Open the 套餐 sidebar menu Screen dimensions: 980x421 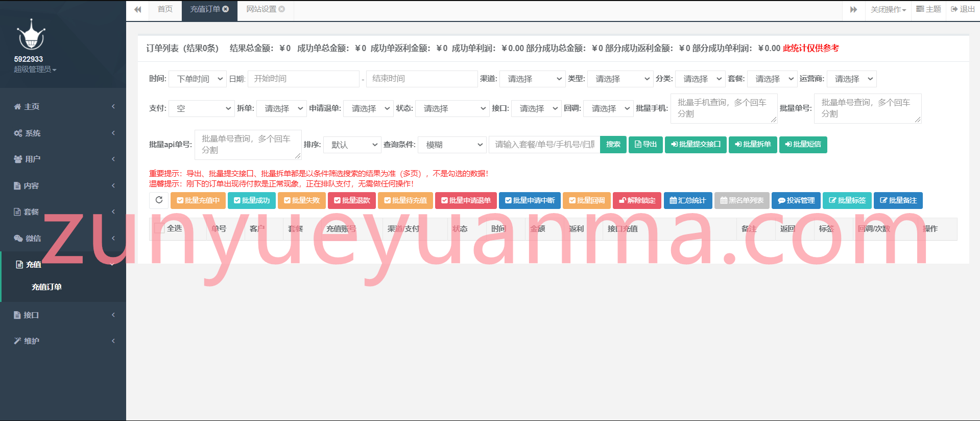click(x=63, y=212)
